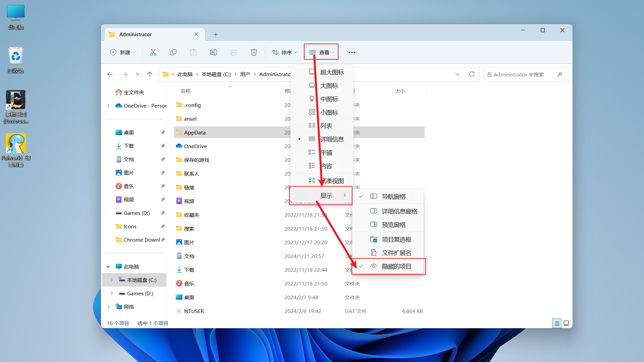Switch to large thumbnails view in status bar
The width and height of the screenshot is (644, 362).
(566, 323)
